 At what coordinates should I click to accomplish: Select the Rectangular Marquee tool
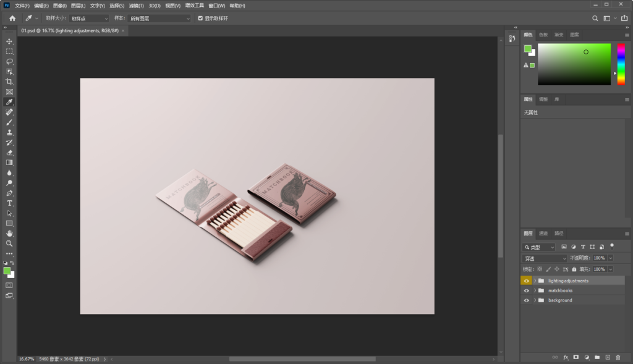tap(9, 52)
